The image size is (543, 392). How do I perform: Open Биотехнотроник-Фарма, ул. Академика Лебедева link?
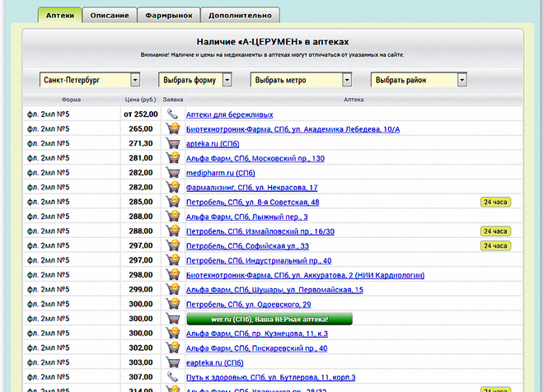pos(293,129)
